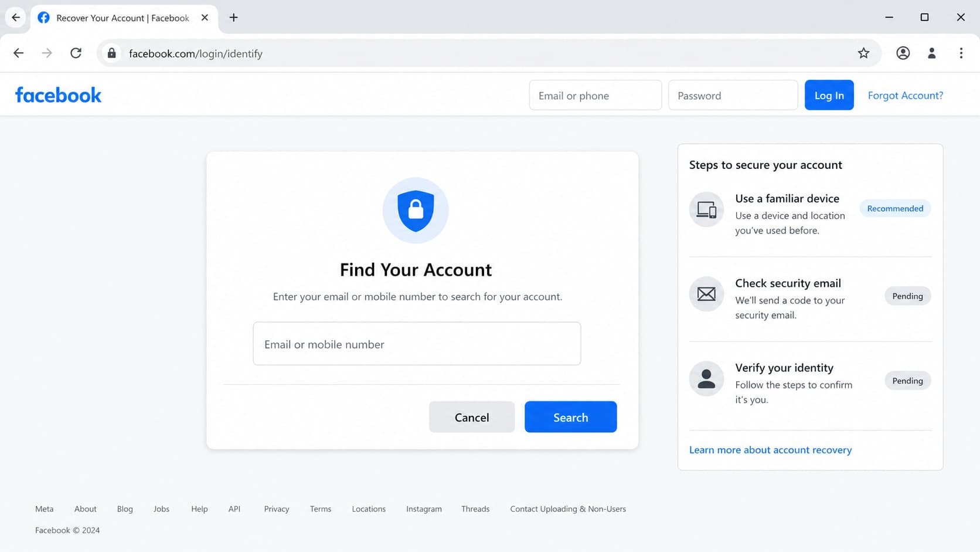Bookmark this page with the star icon
Image resolution: width=980 pixels, height=552 pixels.
tap(863, 53)
